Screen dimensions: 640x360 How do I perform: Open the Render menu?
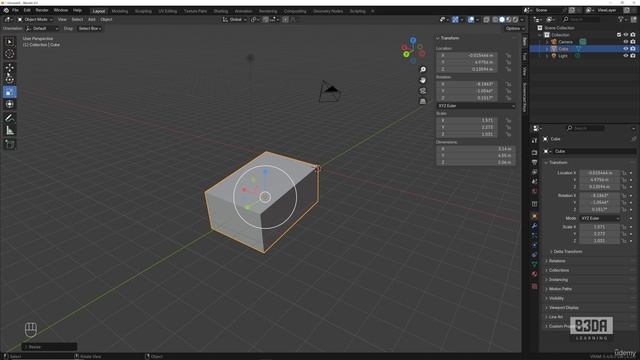coord(42,10)
